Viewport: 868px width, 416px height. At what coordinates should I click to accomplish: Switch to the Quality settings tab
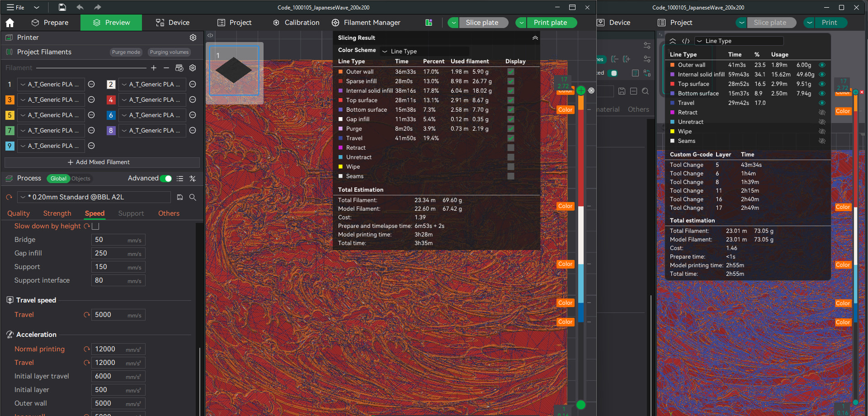[x=19, y=213]
